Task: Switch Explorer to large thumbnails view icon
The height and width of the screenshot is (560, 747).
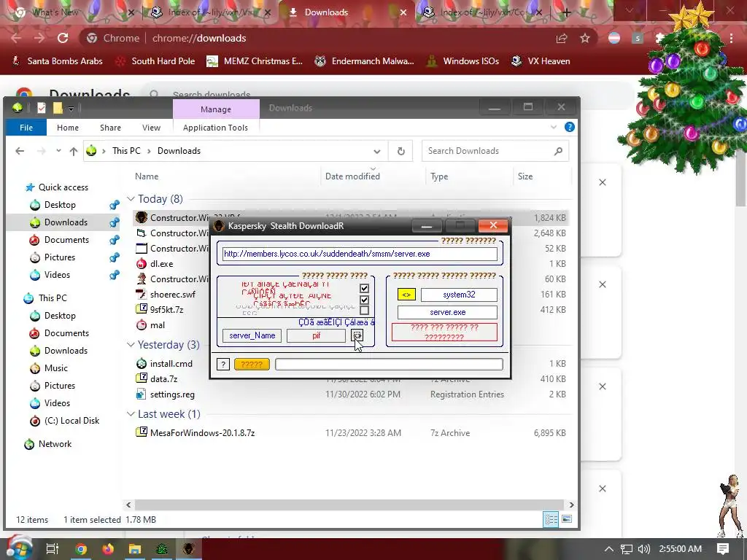Action: pyautogui.click(x=566, y=519)
